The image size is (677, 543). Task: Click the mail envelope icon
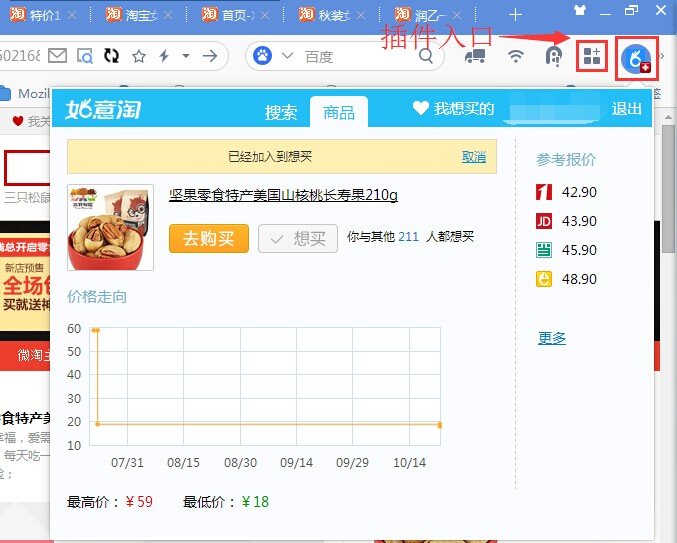coord(57,56)
